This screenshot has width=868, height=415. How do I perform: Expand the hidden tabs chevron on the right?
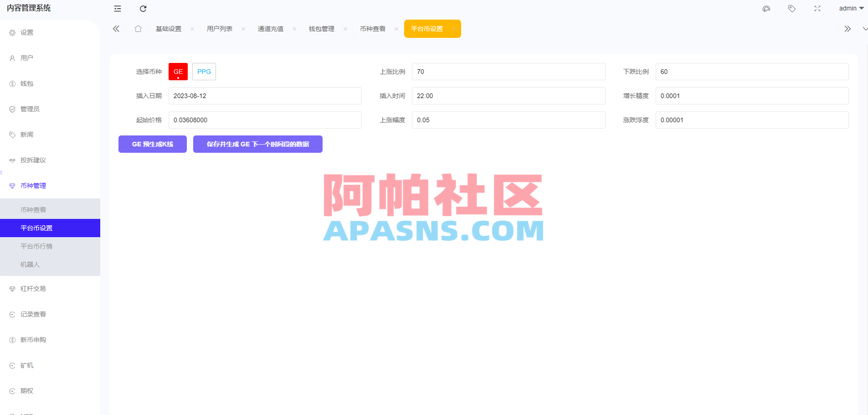tap(847, 28)
